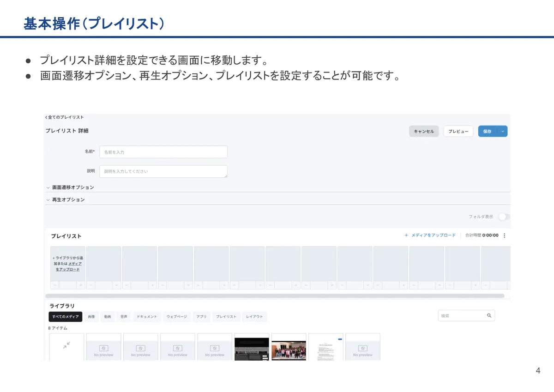Screen dimensions: 554x392
Task: Select the dark screenshot library thumbnail
Action: click(x=252, y=347)
